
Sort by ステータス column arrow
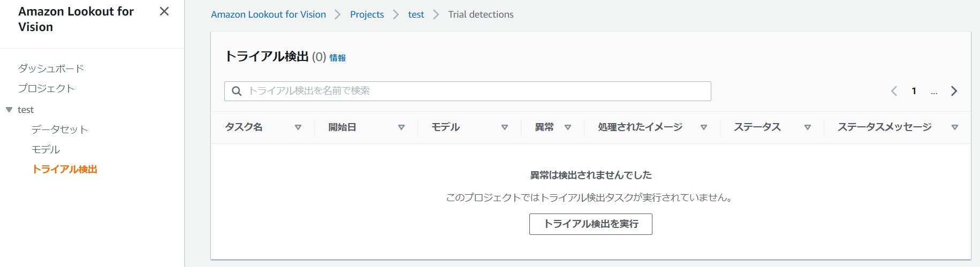click(x=808, y=127)
